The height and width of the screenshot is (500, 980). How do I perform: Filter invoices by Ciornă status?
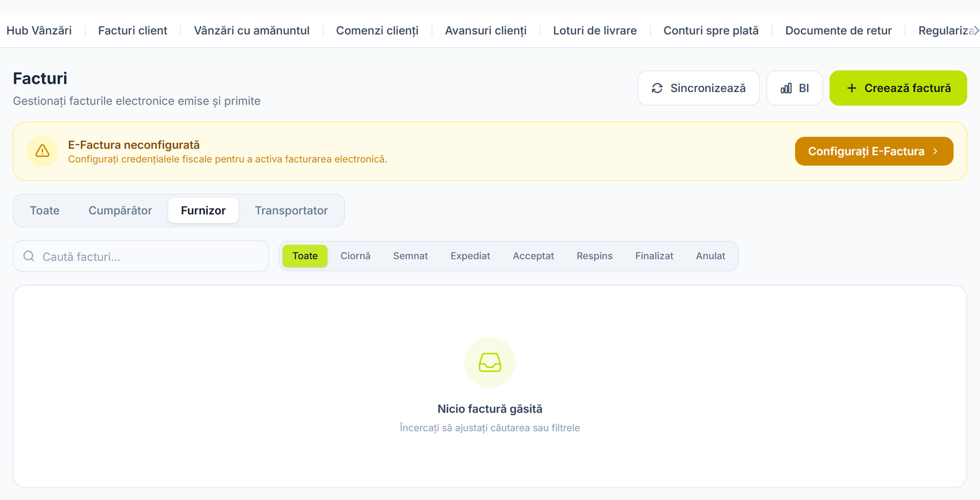point(355,256)
